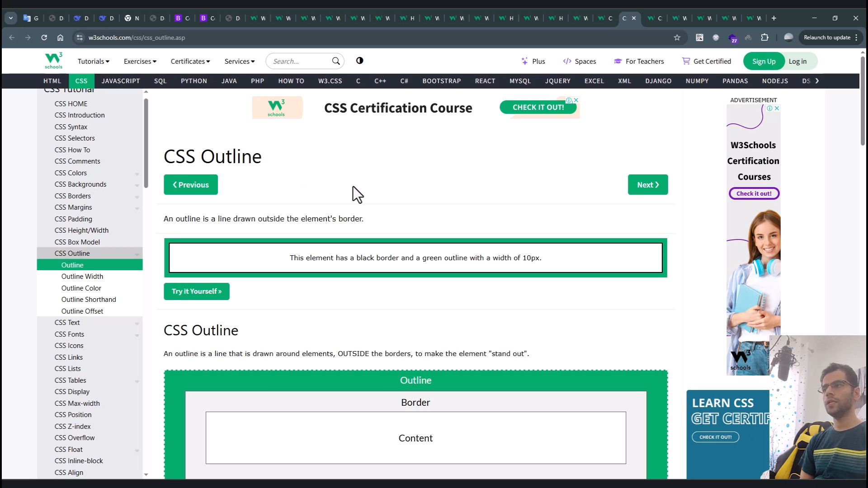Reload the page with the refresh icon

coord(44,38)
